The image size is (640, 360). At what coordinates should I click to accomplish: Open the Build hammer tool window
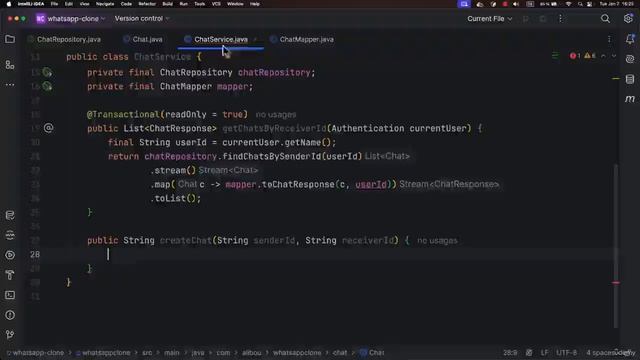[10, 275]
